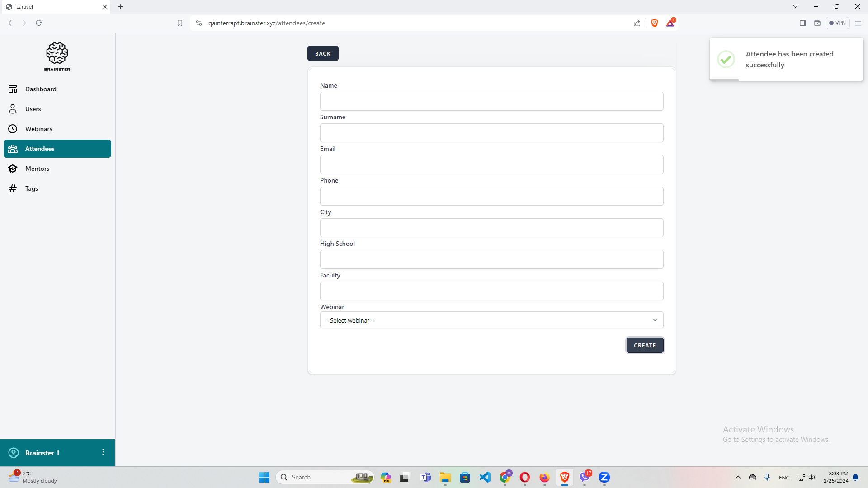Screen dimensions: 868x488
Task: Expand the tab search chevron
Action: pyautogui.click(x=795, y=6)
